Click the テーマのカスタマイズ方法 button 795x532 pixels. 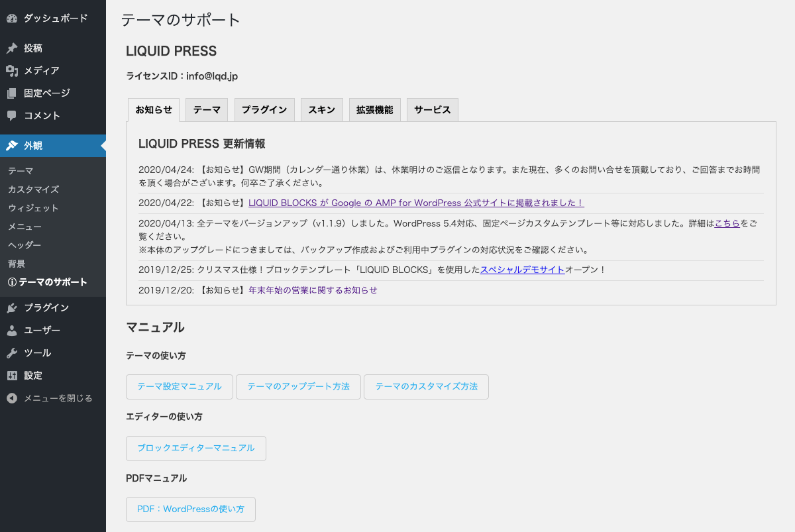(x=426, y=387)
